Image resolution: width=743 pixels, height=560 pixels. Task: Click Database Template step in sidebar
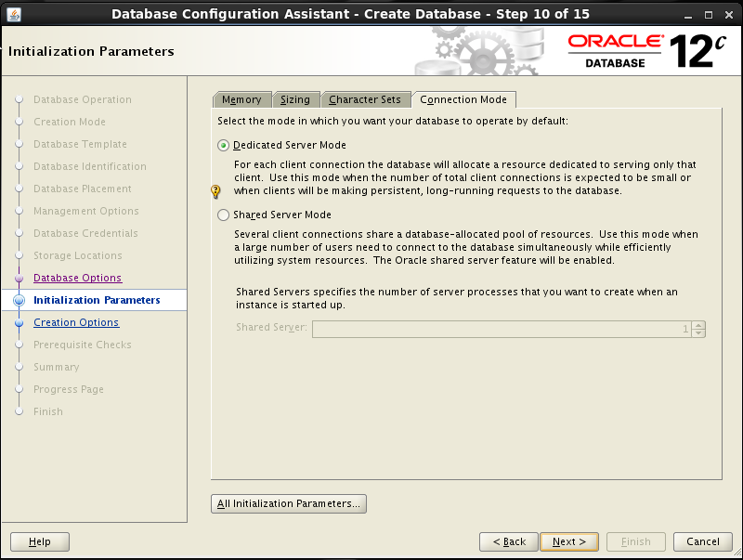point(80,144)
